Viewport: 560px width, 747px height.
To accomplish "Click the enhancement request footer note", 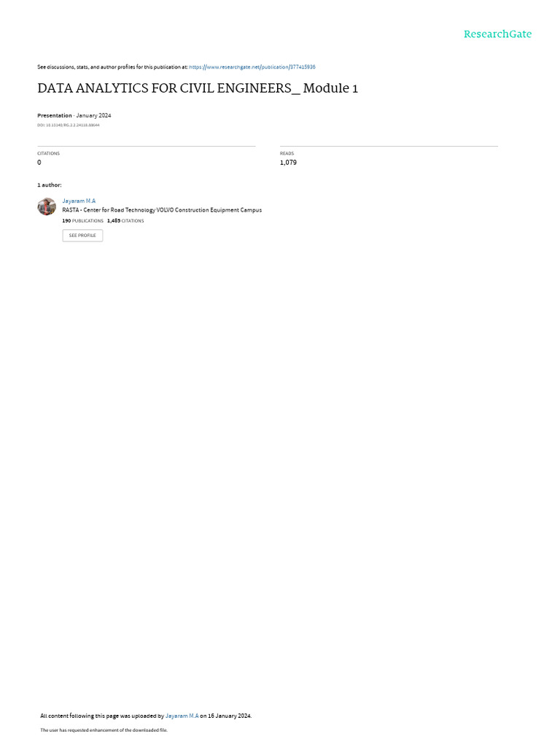I will coord(104,729).
